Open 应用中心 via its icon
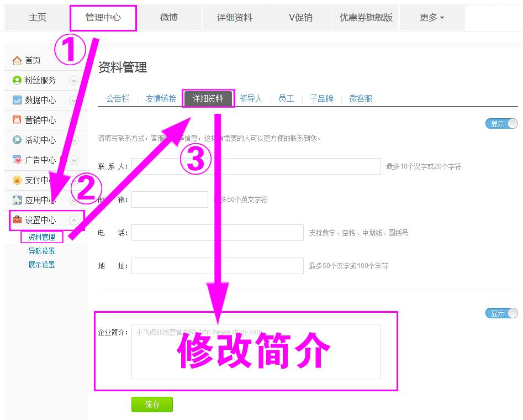Screen dimensions: 523x420 coord(17,200)
